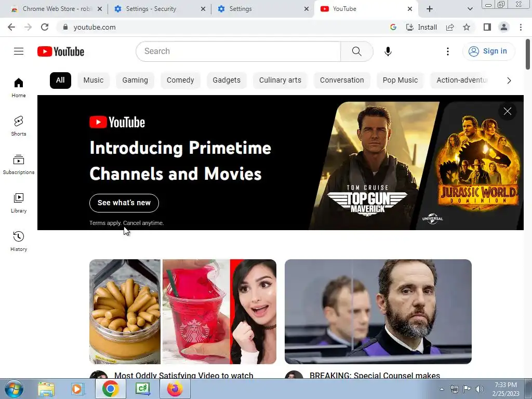Click taskbar clock showing 7:33 PM
Screen dimensions: 532x399
pos(506,389)
